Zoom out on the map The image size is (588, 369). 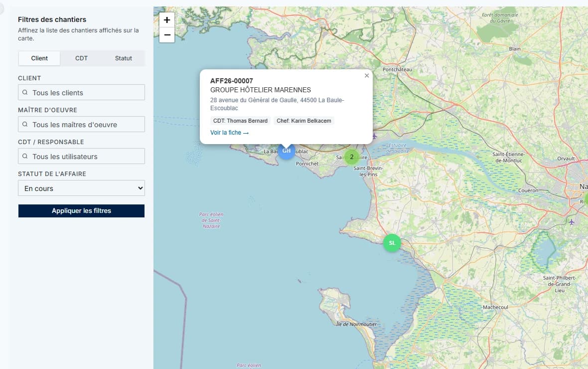click(x=167, y=35)
